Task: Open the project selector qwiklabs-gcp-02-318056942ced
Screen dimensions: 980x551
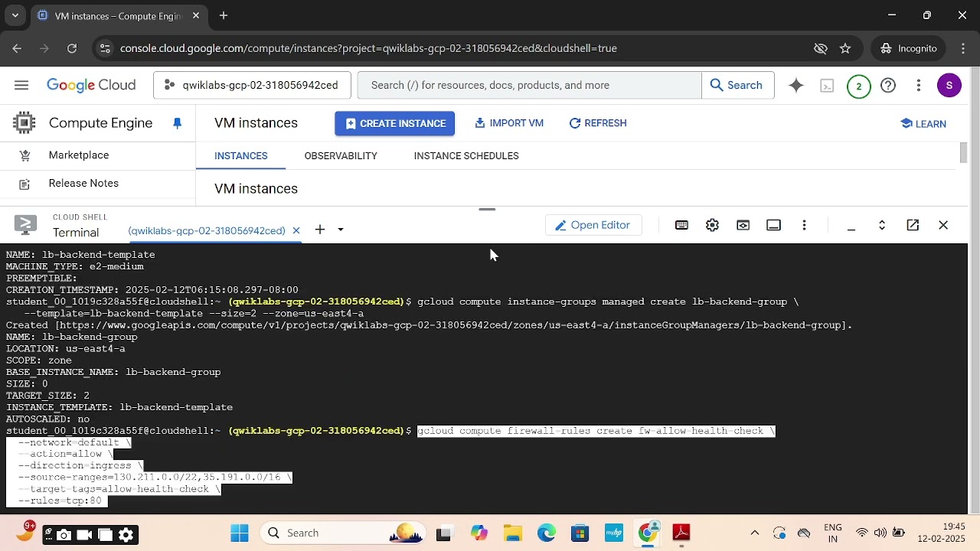Action: (x=252, y=85)
